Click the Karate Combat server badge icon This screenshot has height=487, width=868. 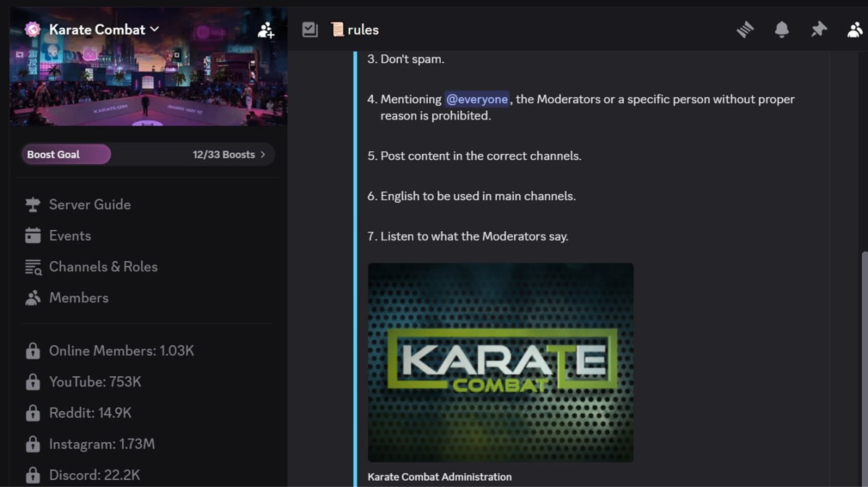[33, 29]
